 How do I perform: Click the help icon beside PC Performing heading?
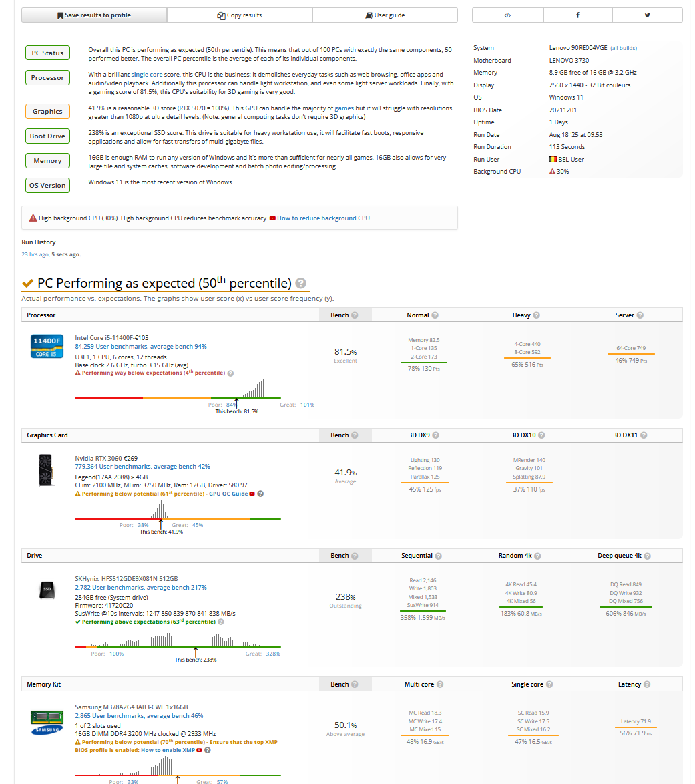tap(300, 283)
